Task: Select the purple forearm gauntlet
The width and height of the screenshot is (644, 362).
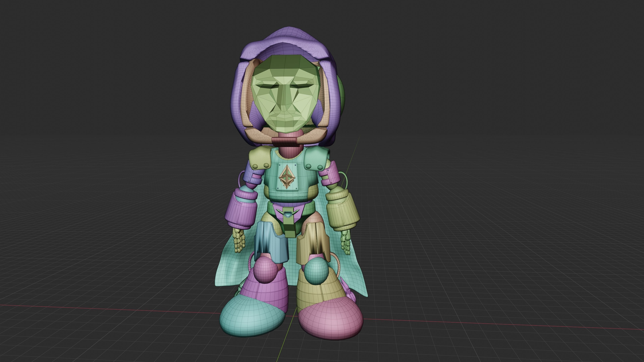Action: pyautogui.click(x=241, y=209)
